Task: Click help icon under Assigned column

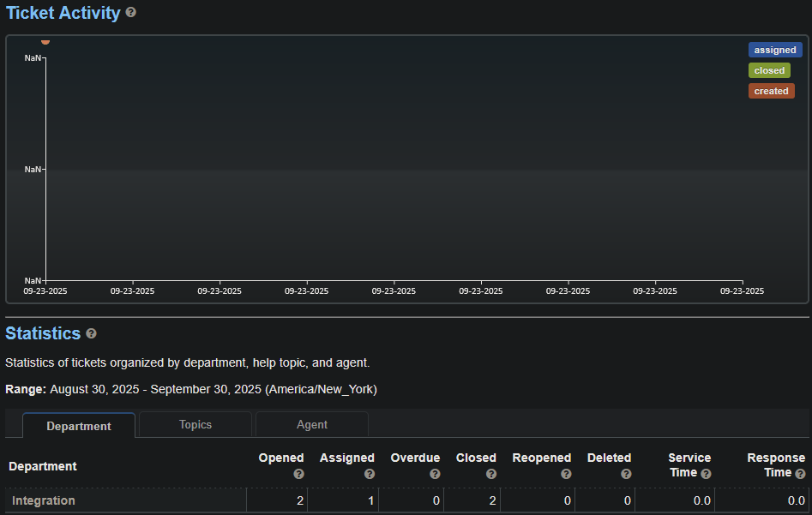Action: [370, 474]
